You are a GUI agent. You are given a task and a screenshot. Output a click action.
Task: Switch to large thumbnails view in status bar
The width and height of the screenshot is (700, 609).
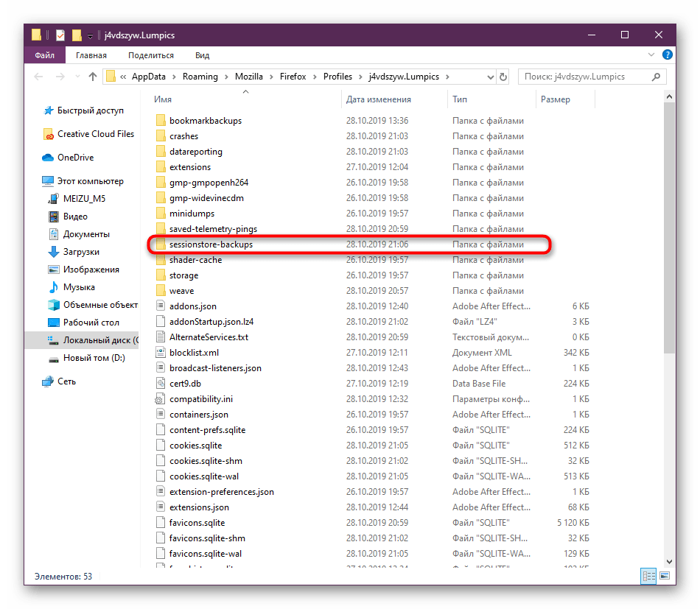[x=665, y=576]
